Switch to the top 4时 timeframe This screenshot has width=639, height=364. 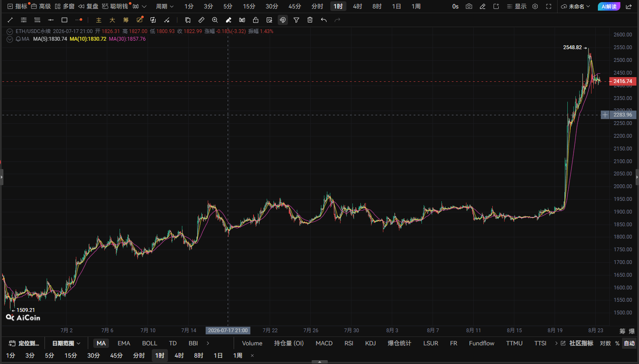click(x=357, y=6)
